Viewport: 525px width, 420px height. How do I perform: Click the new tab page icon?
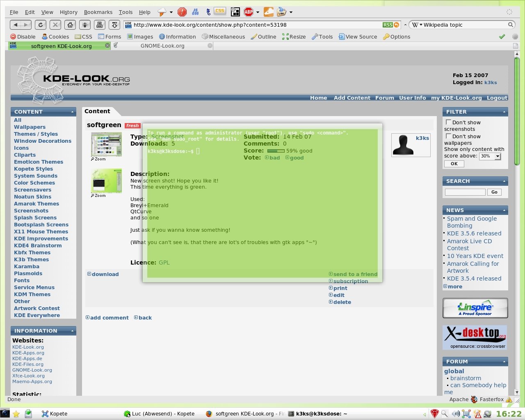(x=515, y=46)
